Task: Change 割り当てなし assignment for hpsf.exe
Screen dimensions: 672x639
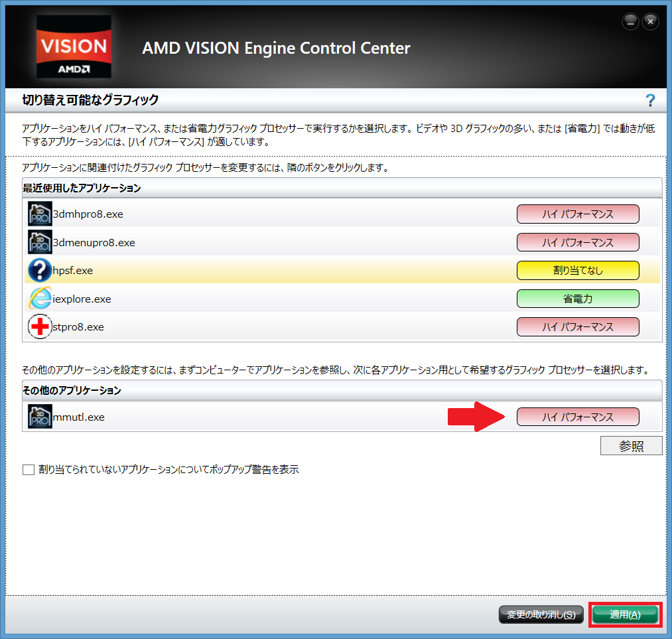Action: 577,271
